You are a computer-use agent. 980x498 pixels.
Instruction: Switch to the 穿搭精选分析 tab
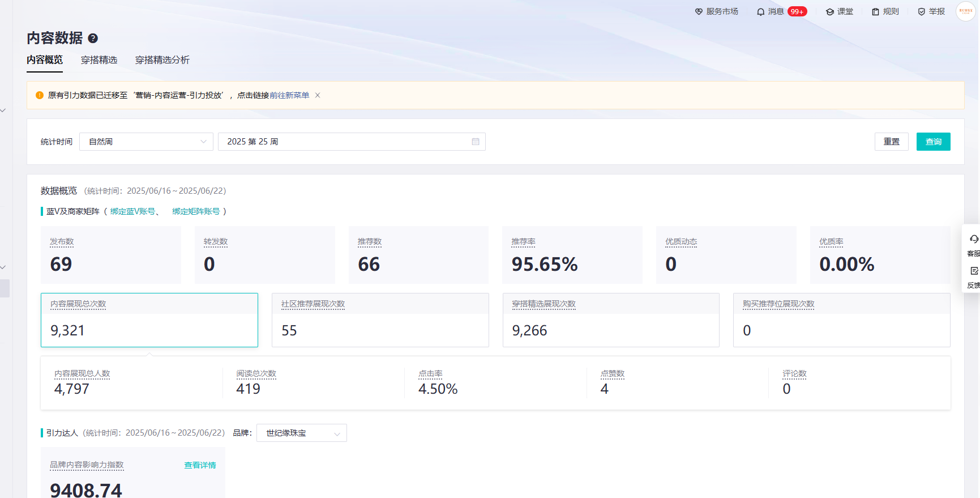pyautogui.click(x=162, y=60)
